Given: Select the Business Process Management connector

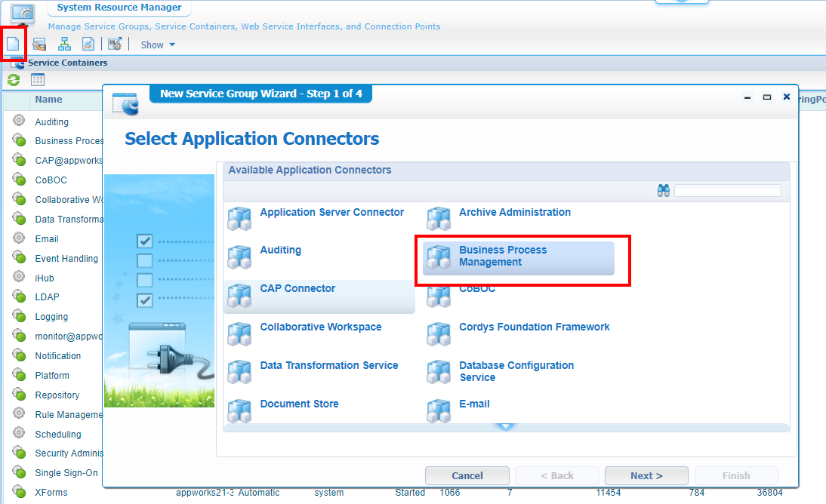Looking at the screenshot, I should [x=519, y=258].
